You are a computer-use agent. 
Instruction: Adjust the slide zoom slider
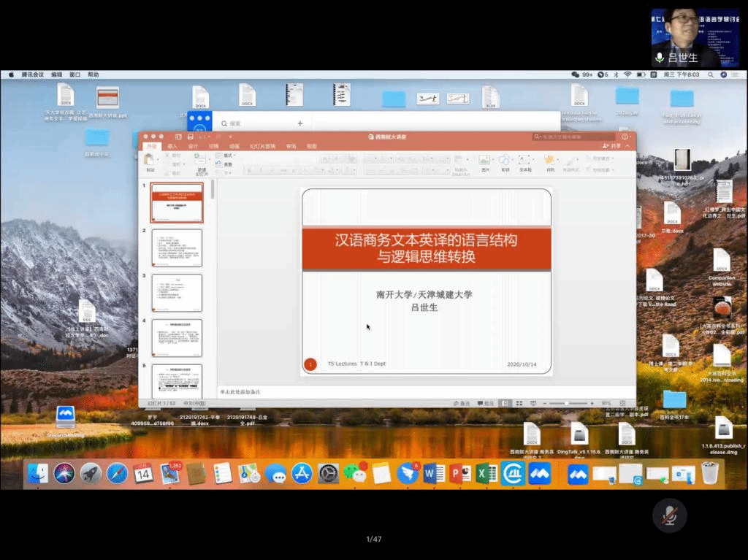click(568, 404)
